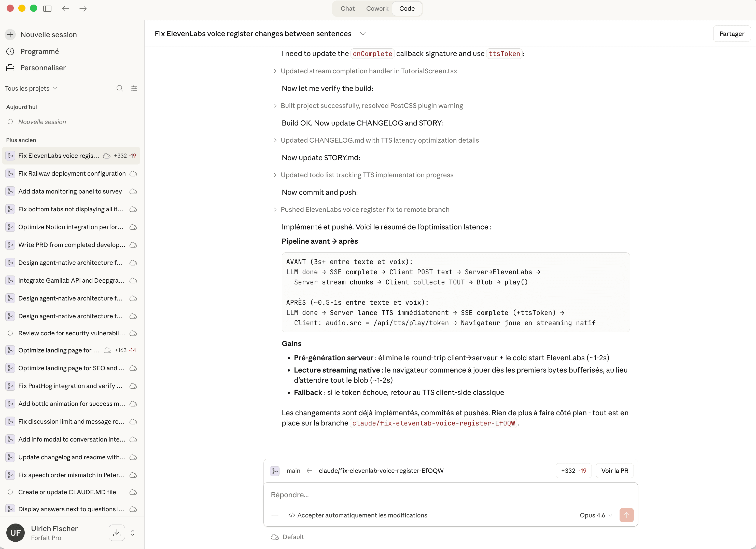Click the branch icon beside main in PR bar

[275, 471]
